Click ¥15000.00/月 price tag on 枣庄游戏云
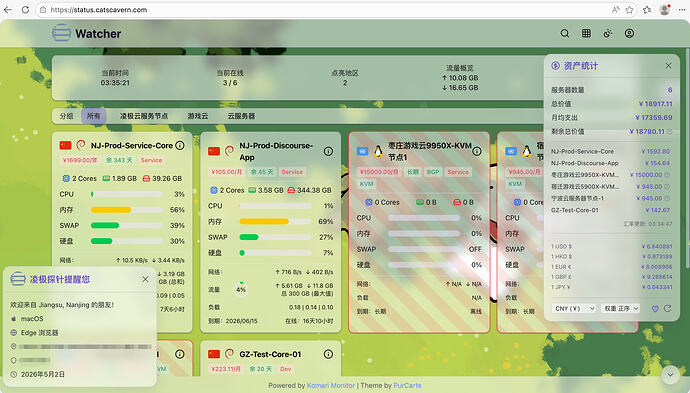The image size is (690, 393). coord(378,172)
